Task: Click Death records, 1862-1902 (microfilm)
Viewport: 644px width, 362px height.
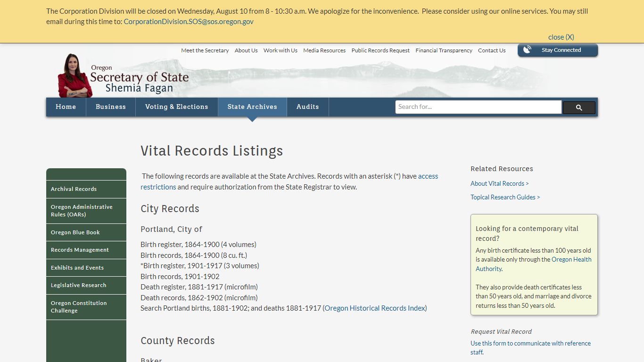Action: pos(199,298)
